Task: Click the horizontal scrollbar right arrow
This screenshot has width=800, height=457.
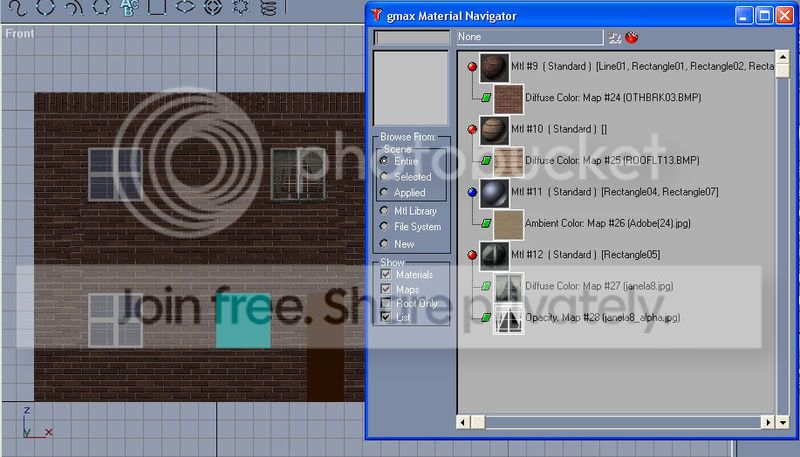Action: 768,422
